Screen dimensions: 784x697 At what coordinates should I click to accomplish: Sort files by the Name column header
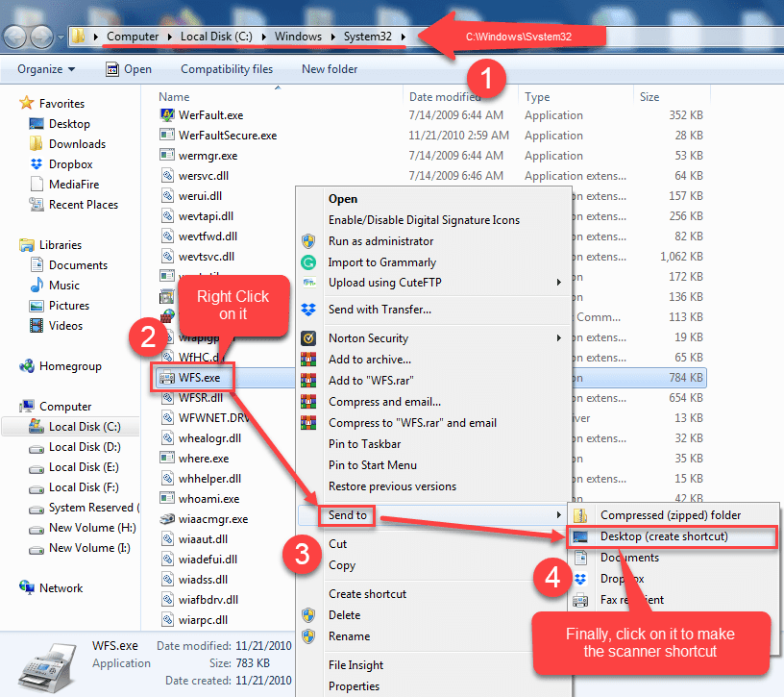coord(173,96)
